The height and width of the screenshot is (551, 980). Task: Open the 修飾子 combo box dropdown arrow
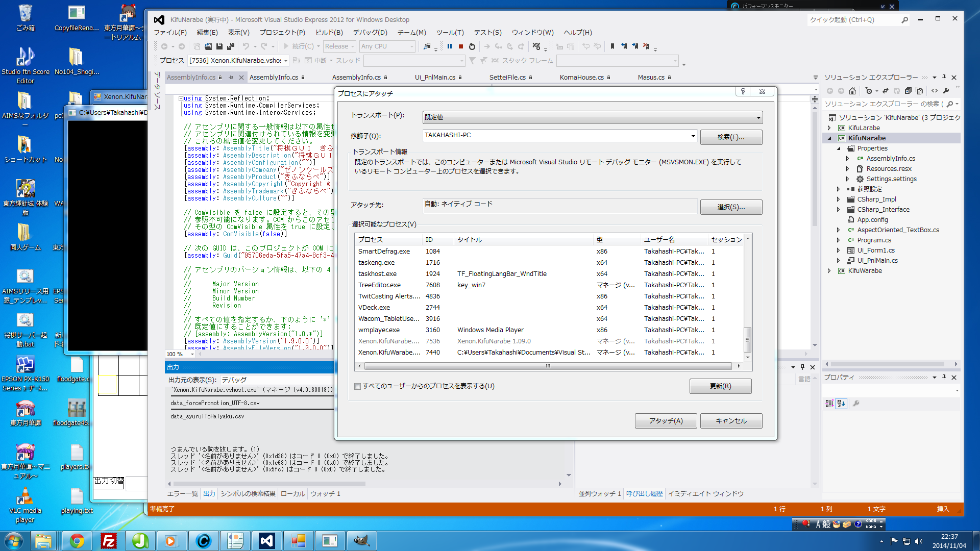693,136
